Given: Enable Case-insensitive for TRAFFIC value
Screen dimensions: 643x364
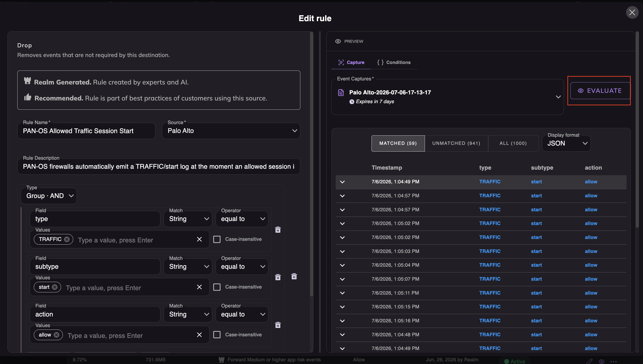Looking at the screenshot, I should (x=217, y=239).
